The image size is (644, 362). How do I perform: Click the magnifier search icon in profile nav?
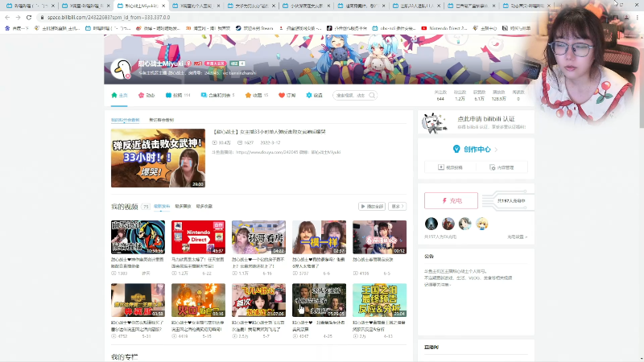coord(372,95)
